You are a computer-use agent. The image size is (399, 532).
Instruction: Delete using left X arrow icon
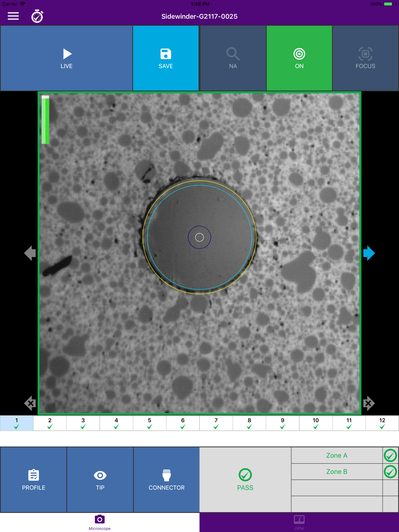pos(30,403)
